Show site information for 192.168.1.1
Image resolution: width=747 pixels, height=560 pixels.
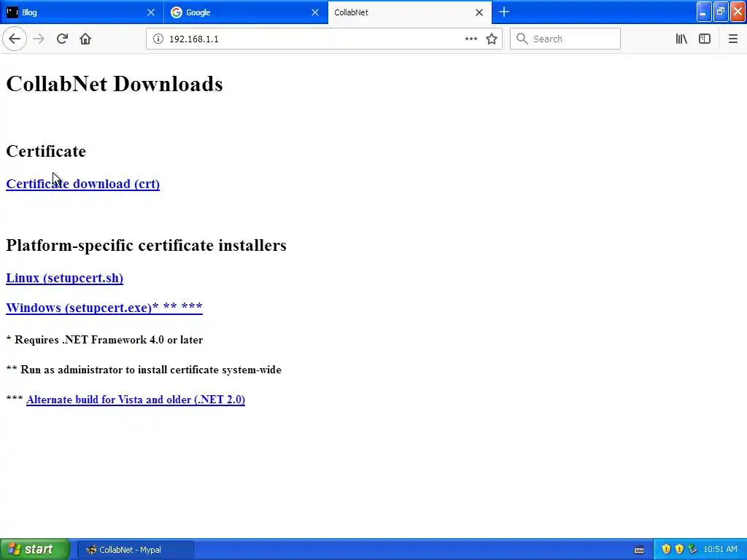[158, 39]
